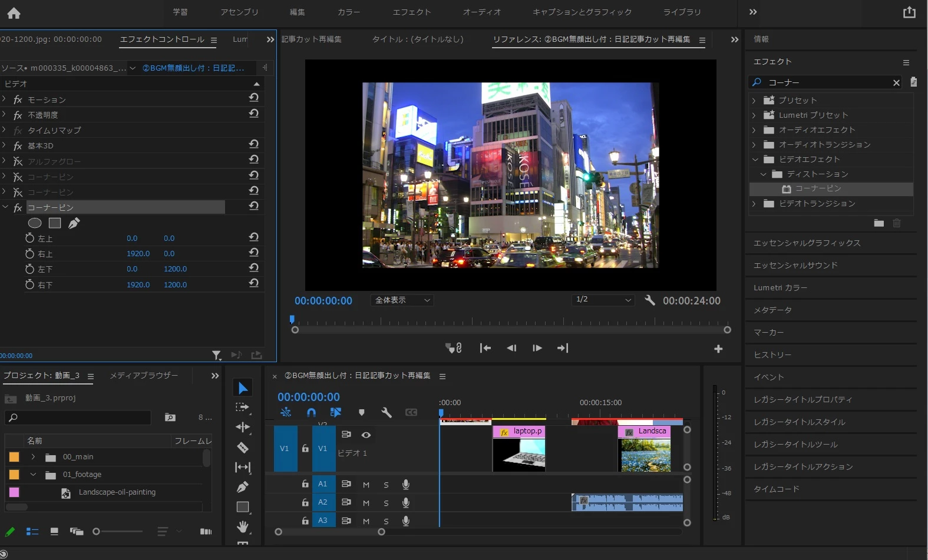The width and height of the screenshot is (928, 560).
Task: Click the free draw bezier pen mask
Action: [x=74, y=223]
